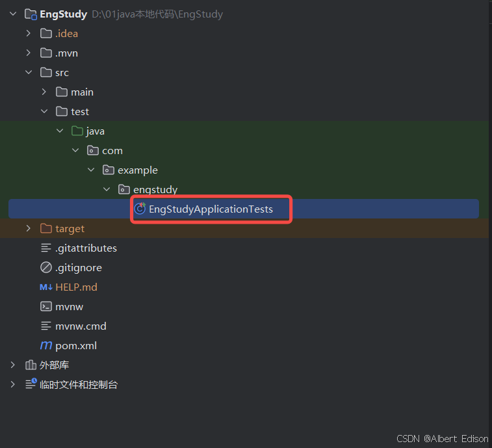
Task: Collapse the src folder
Action: 28,73
